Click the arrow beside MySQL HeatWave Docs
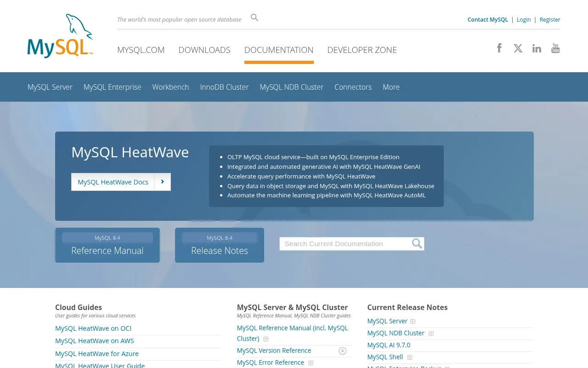The height and width of the screenshot is (368, 588). pyautogui.click(x=163, y=182)
